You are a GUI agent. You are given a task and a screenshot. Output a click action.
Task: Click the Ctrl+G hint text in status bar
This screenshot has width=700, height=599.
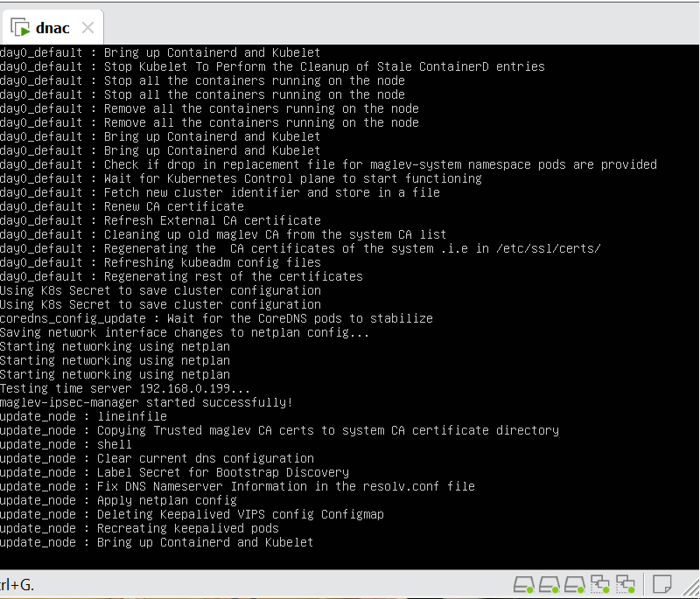coord(17,583)
